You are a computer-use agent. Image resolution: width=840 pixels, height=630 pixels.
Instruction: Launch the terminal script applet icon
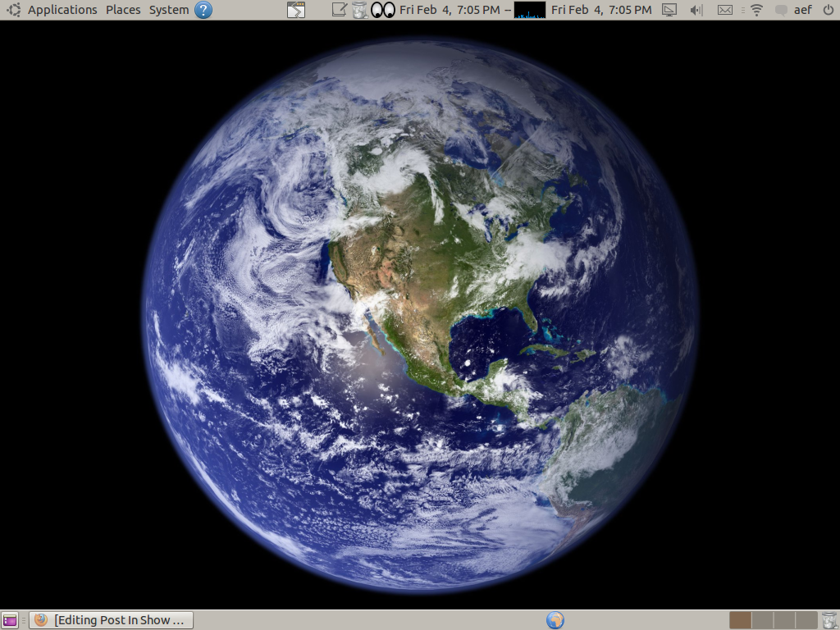[296, 10]
